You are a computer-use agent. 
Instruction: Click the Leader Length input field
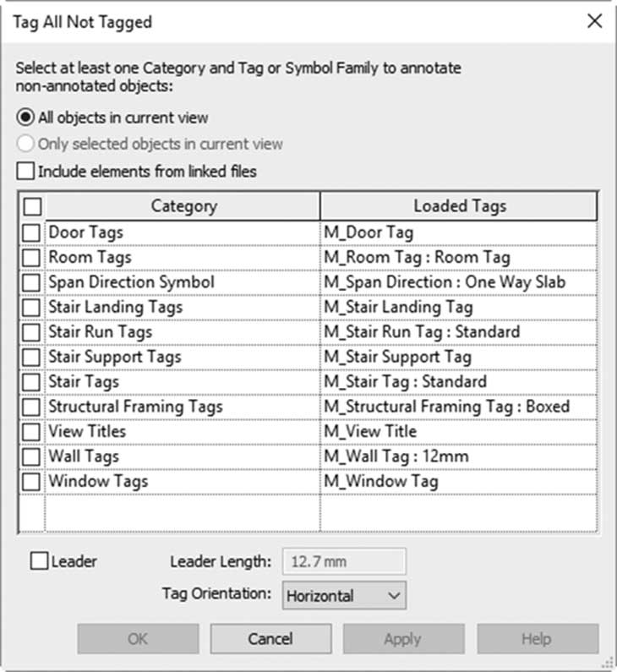[344, 561]
